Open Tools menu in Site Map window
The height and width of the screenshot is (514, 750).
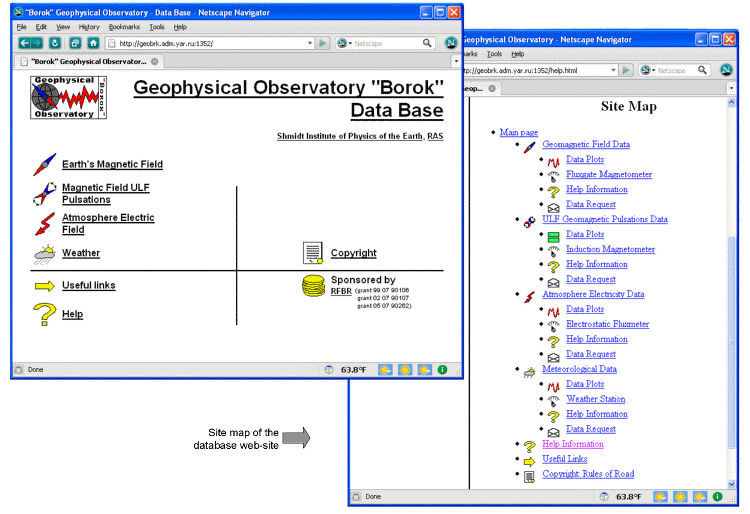pos(495,54)
